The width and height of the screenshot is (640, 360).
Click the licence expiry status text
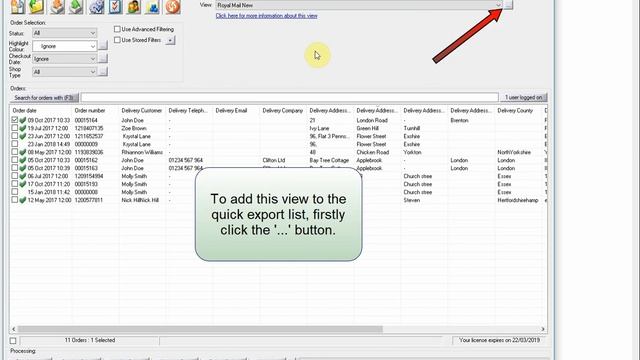click(x=499, y=340)
